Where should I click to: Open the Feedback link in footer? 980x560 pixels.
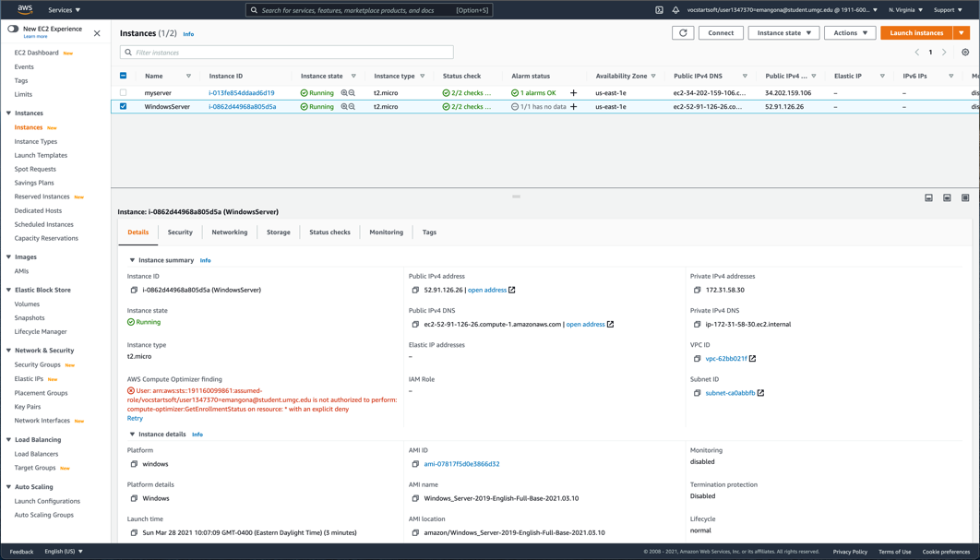coord(21,552)
